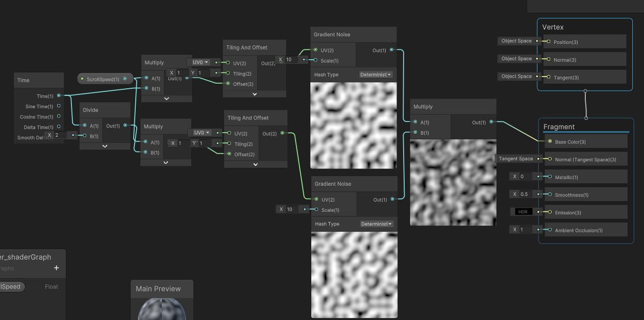Click the Ambient Occlusion(1) input port
The width and height of the screenshot is (644, 320).
pos(550,230)
